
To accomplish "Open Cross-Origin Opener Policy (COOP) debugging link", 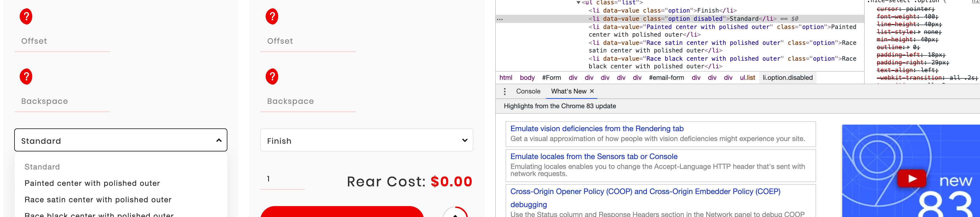I will point(645,198).
